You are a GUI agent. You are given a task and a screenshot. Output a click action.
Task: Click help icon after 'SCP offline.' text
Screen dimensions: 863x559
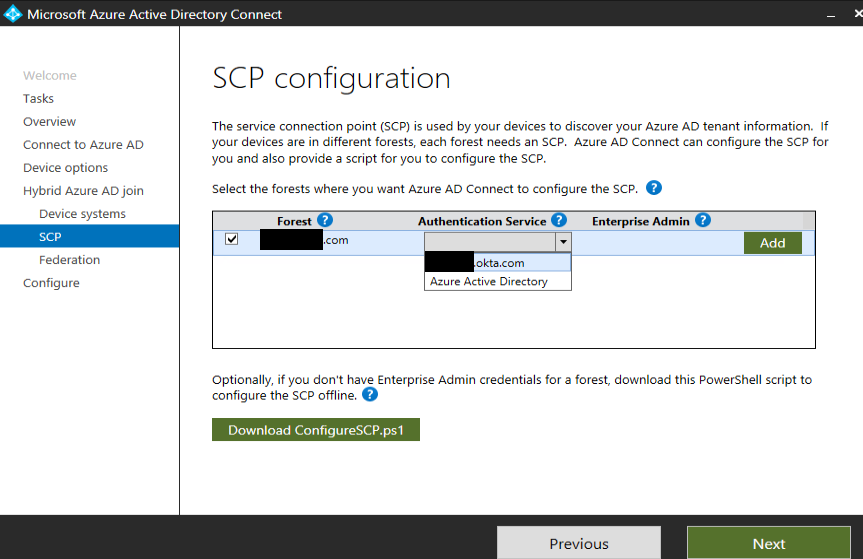370,394
